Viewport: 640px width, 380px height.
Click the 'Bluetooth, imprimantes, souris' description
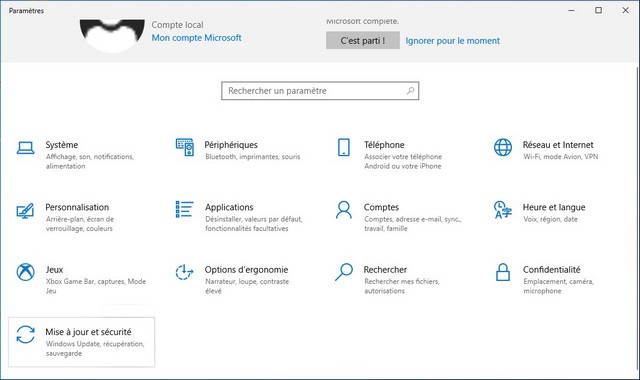click(253, 157)
